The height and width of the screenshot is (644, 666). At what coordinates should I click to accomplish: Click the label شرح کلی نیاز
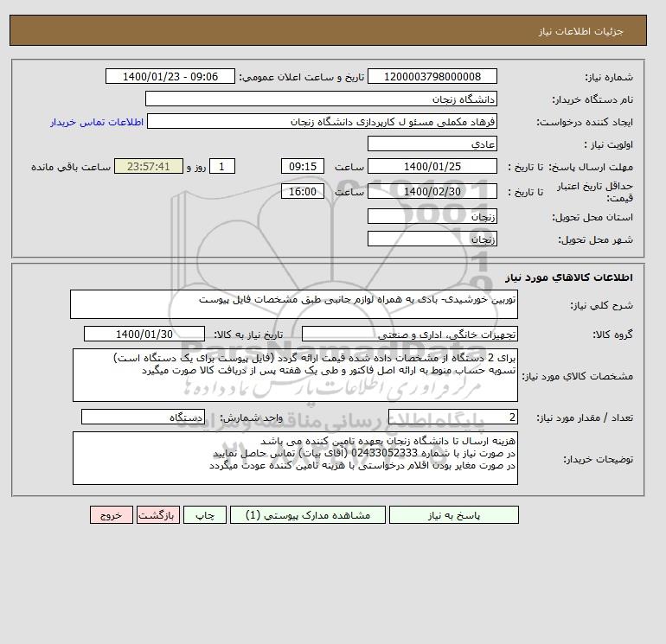coord(601,305)
